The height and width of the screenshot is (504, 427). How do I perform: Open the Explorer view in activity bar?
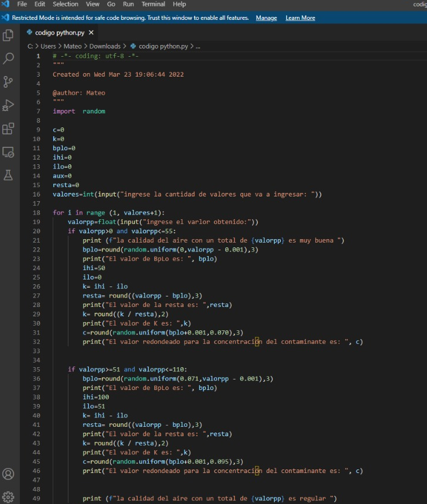click(x=8, y=35)
